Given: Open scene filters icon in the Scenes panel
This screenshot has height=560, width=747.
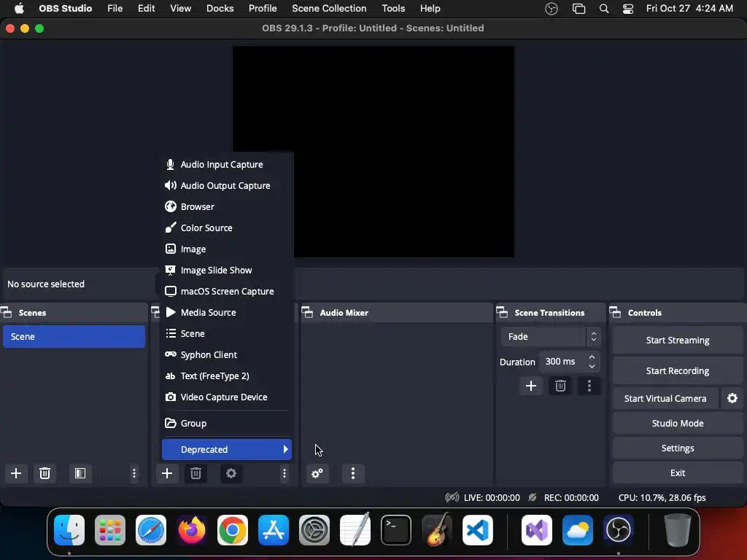Looking at the screenshot, I should coord(80,473).
